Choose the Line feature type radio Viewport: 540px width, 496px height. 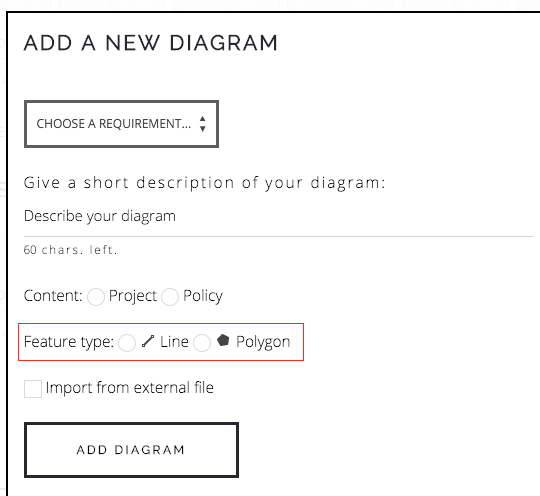[127, 343]
